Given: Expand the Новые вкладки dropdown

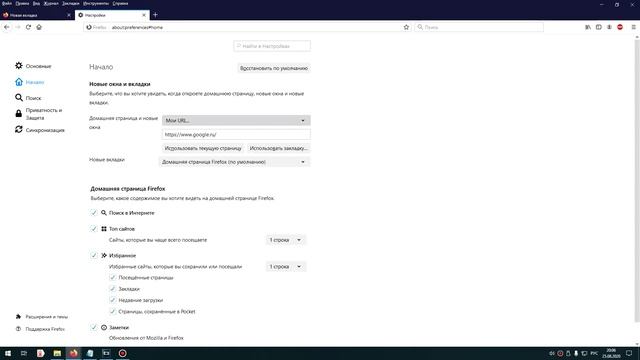Looking at the screenshot, I should click(x=234, y=162).
